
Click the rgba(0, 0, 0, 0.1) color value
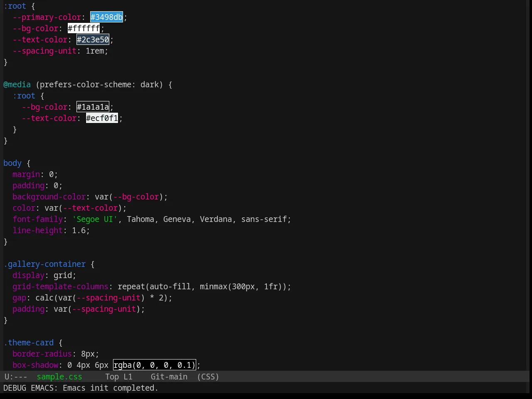pyautogui.click(x=155, y=365)
